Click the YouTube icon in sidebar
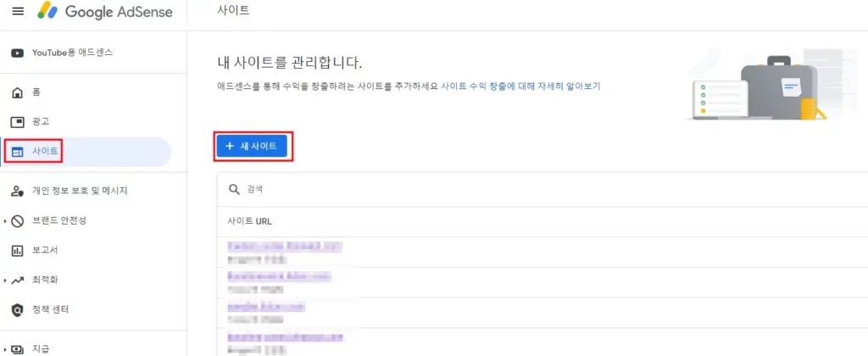 pos(18,53)
